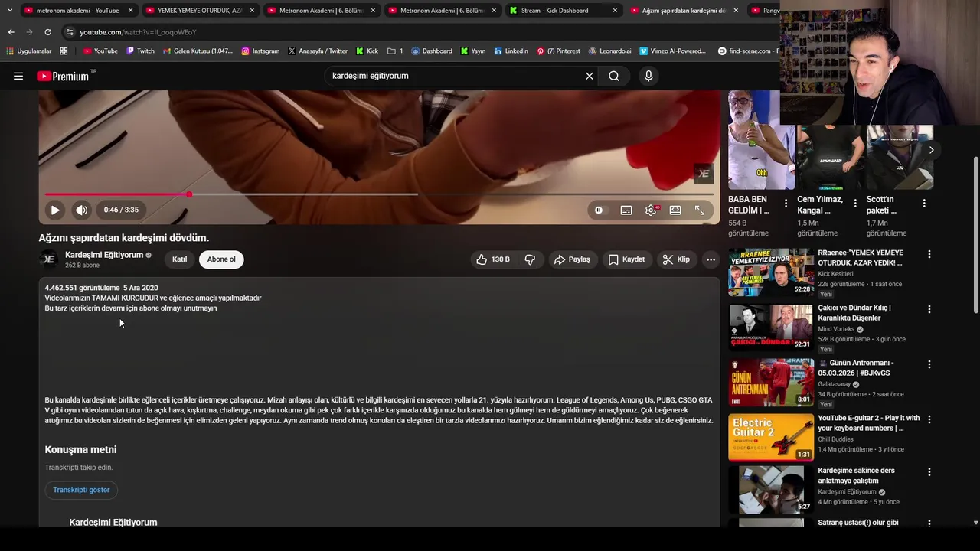The image size is (980, 551).
Task: Open options for Scott'ın paketi short
Action: click(924, 204)
